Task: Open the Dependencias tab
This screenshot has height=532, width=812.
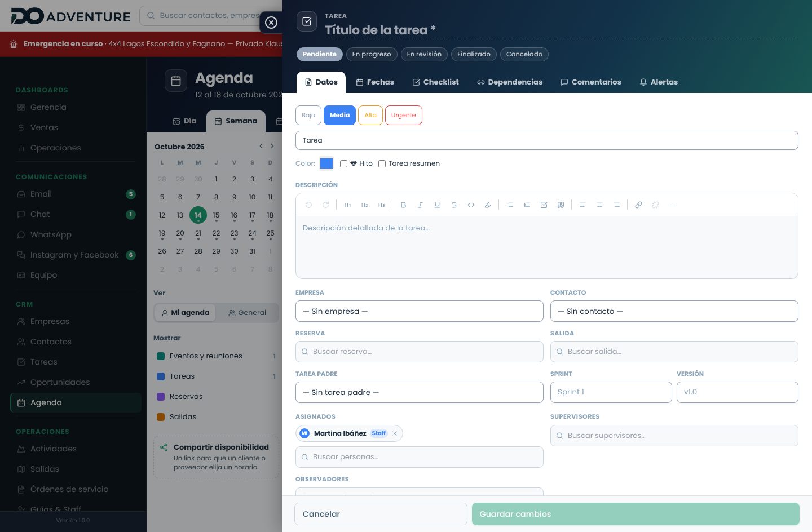Action: 510,82
